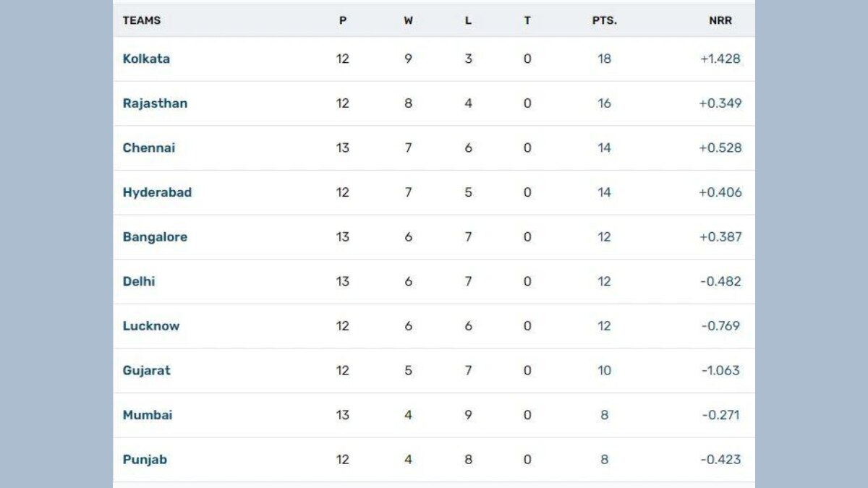Click the Rajasthan team name

[x=155, y=103]
